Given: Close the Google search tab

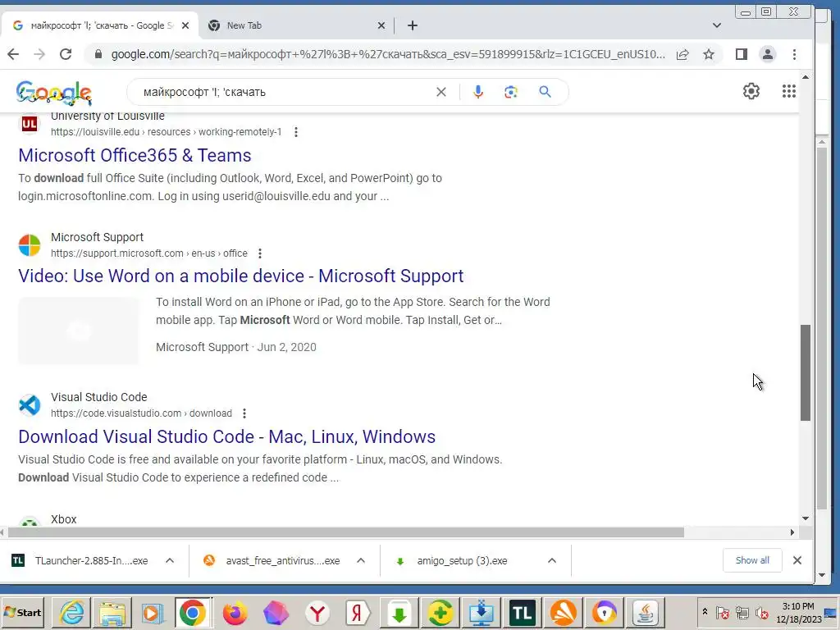Looking at the screenshot, I should [185, 25].
